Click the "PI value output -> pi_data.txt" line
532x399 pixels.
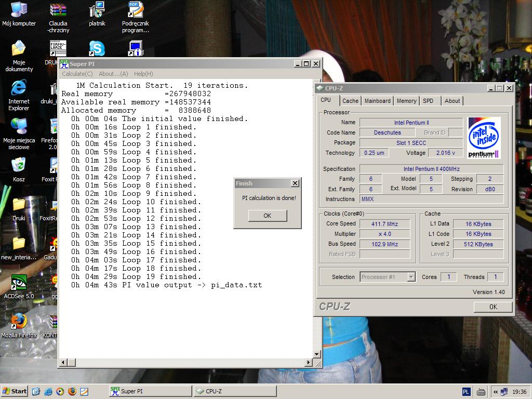click(x=166, y=285)
